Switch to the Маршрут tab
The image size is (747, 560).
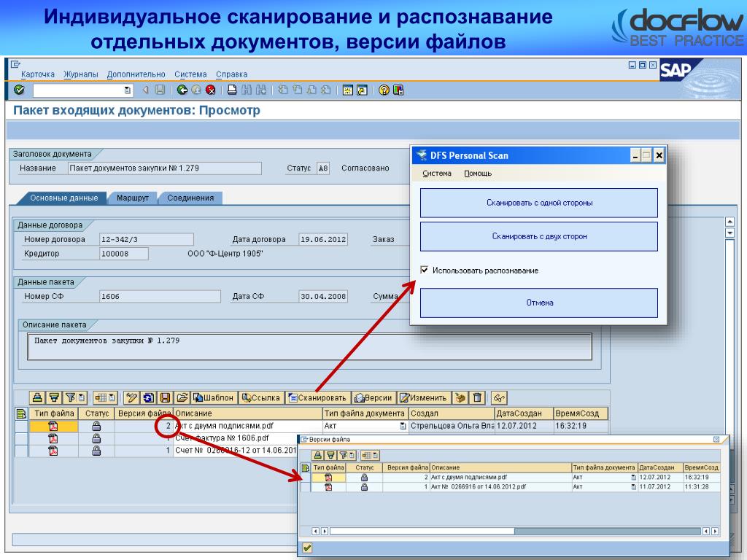[133, 198]
